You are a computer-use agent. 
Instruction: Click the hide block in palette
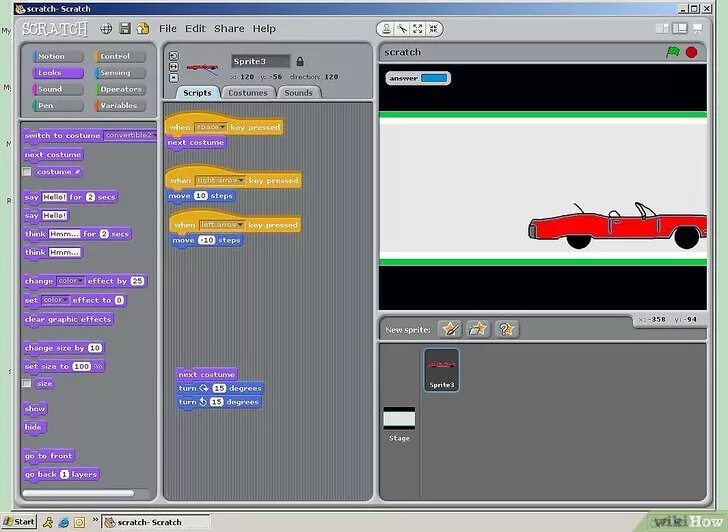click(x=33, y=427)
